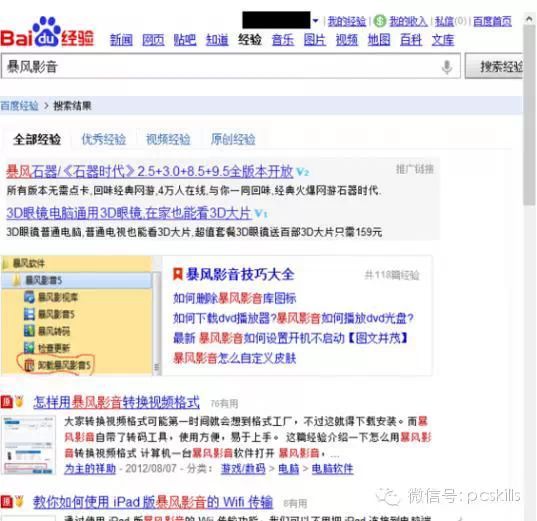This screenshot has width=537, height=521.
Task: Click the gold medal icon beside iPad Wifi article
Action: pyautogui.click(x=20, y=501)
